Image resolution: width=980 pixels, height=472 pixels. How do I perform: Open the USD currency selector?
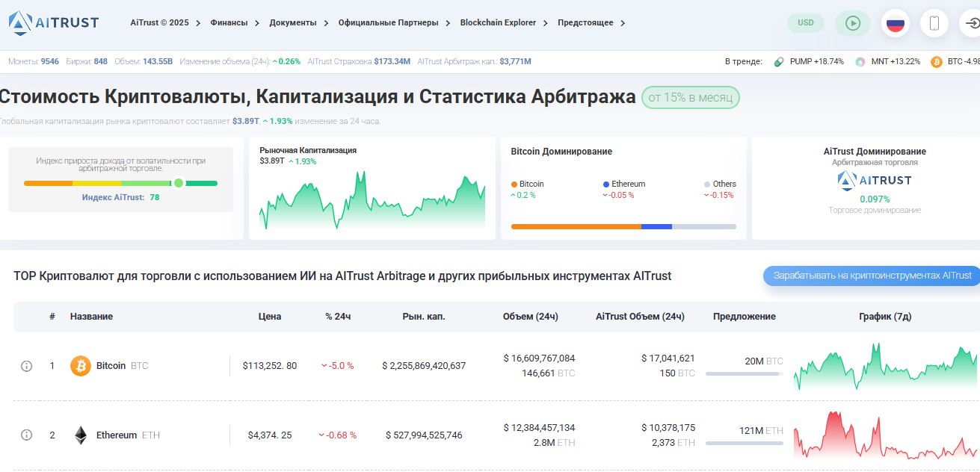(806, 23)
